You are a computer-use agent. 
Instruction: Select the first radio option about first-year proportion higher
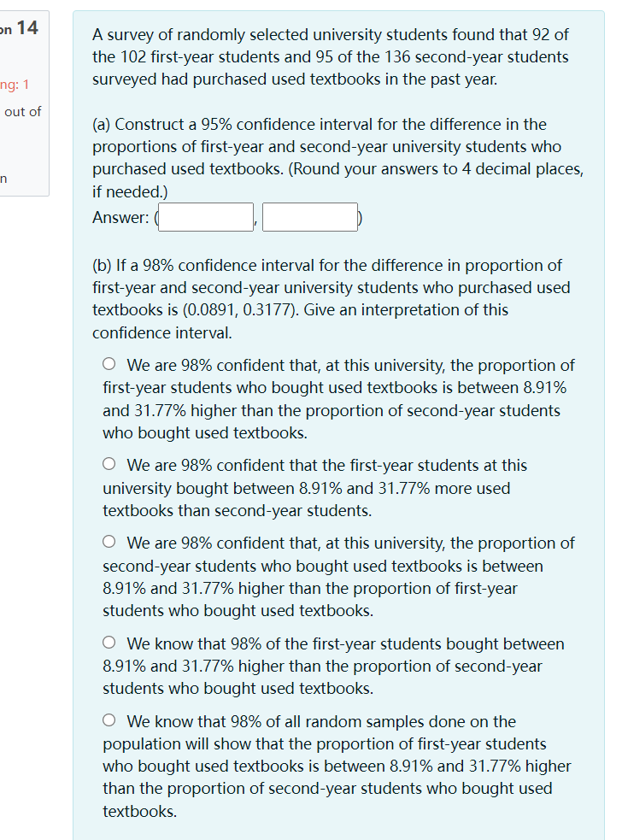point(109,363)
